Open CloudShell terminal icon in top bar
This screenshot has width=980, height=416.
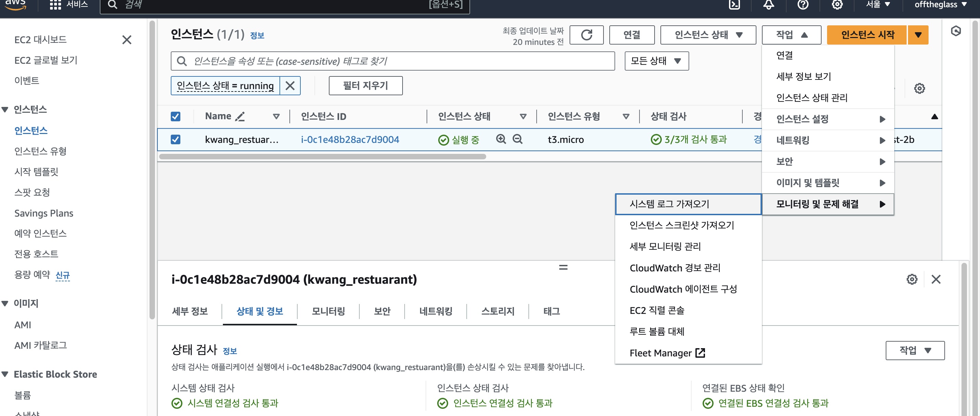tap(734, 4)
